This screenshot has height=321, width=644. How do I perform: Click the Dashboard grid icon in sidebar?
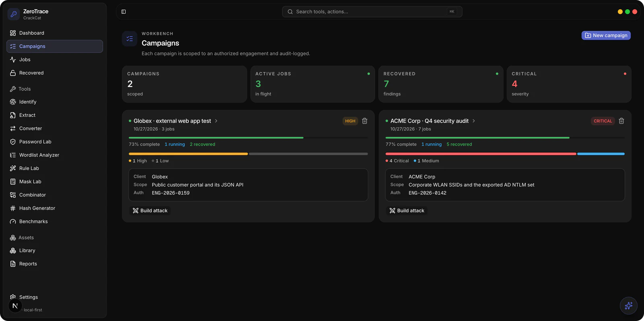[13, 33]
